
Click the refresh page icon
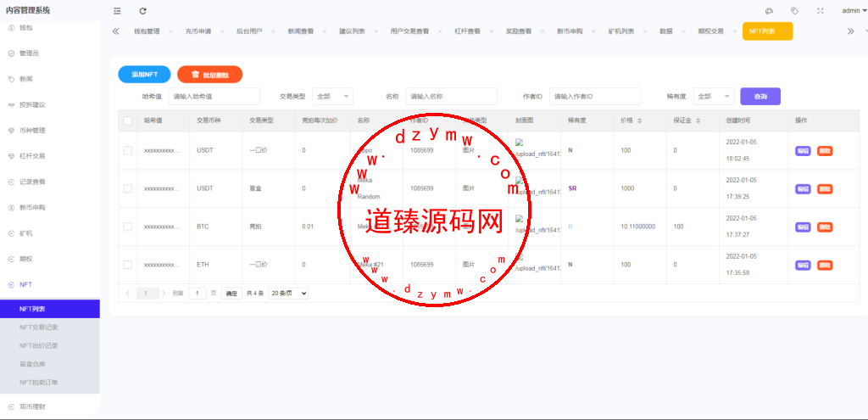pyautogui.click(x=142, y=10)
